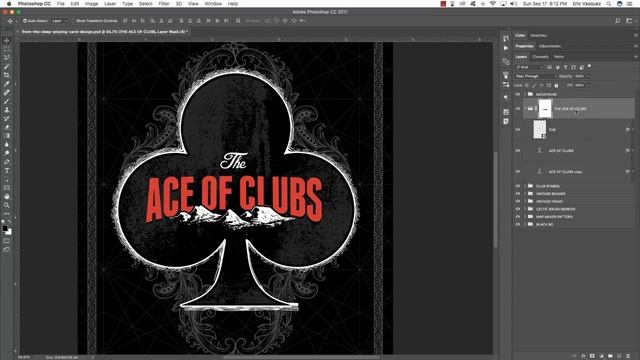Select the History Brush tool
The height and width of the screenshot is (360, 640).
click(x=7, y=118)
